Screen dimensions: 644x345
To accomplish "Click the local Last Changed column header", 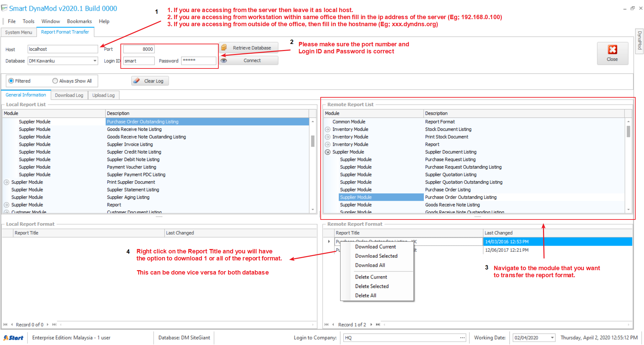I will click(240, 233).
